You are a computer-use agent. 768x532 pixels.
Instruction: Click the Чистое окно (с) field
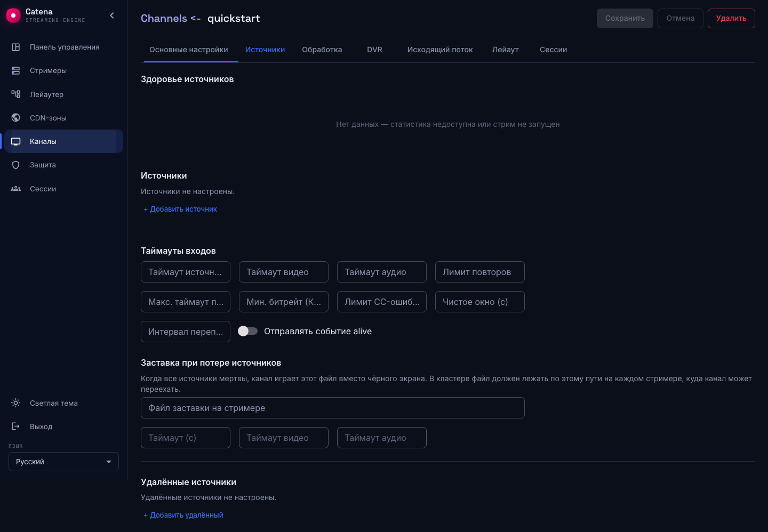point(480,302)
